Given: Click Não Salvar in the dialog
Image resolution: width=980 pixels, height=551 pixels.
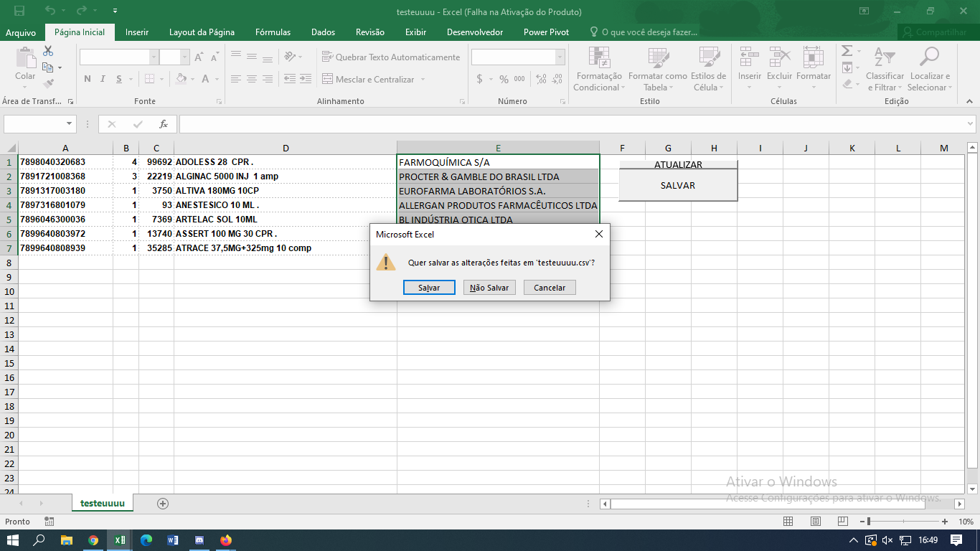Looking at the screenshot, I should click(x=489, y=288).
